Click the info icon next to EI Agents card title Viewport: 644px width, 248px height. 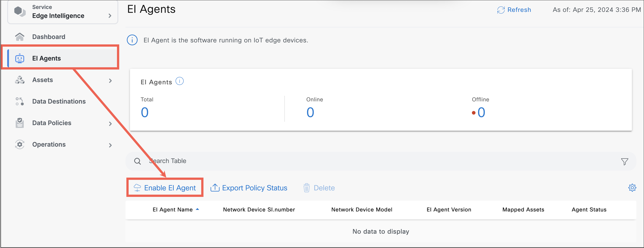(x=179, y=81)
